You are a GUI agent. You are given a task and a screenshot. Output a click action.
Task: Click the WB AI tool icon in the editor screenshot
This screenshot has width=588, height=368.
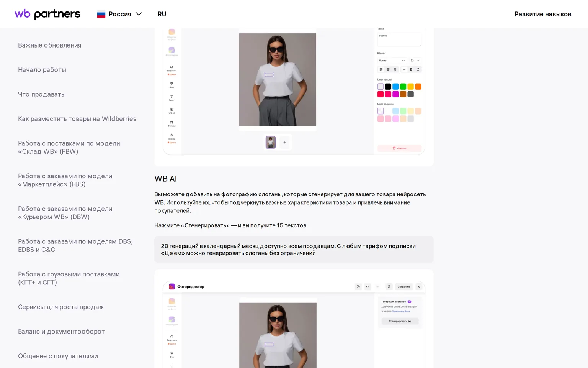coord(171,110)
